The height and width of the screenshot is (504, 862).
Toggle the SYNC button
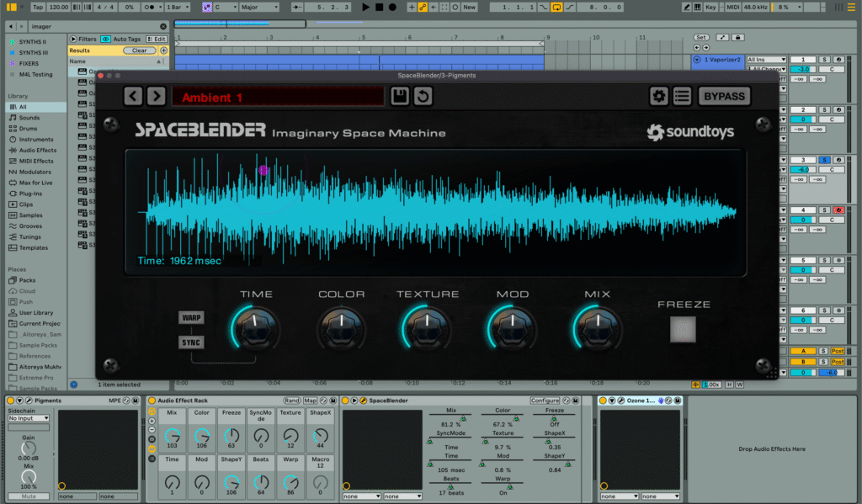click(x=191, y=342)
